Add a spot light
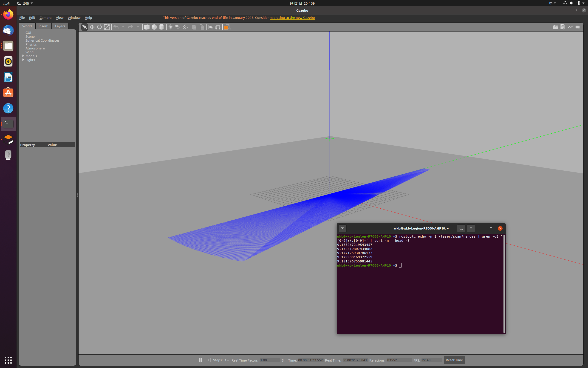 click(x=178, y=27)
